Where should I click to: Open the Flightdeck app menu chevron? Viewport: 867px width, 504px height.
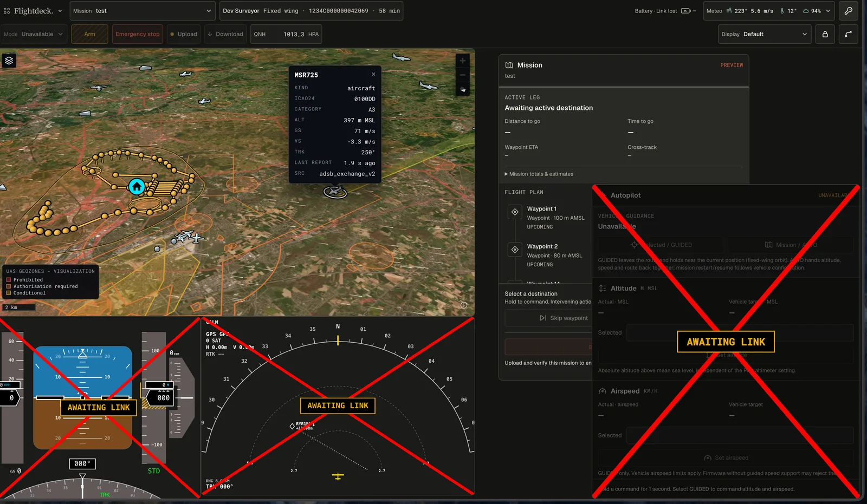point(60,11)
